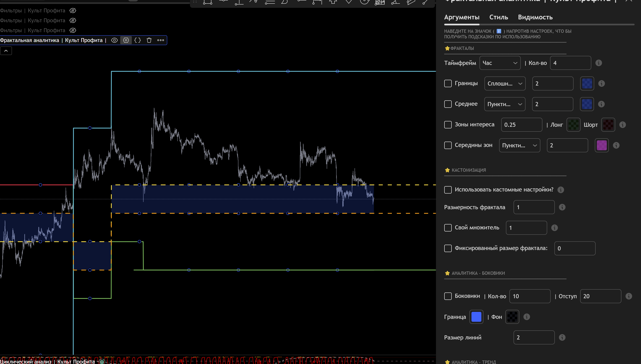Open the Таймфрейм dropdown showing Час
This screenshot has height=364, width=641.
[x=500, y=63]
